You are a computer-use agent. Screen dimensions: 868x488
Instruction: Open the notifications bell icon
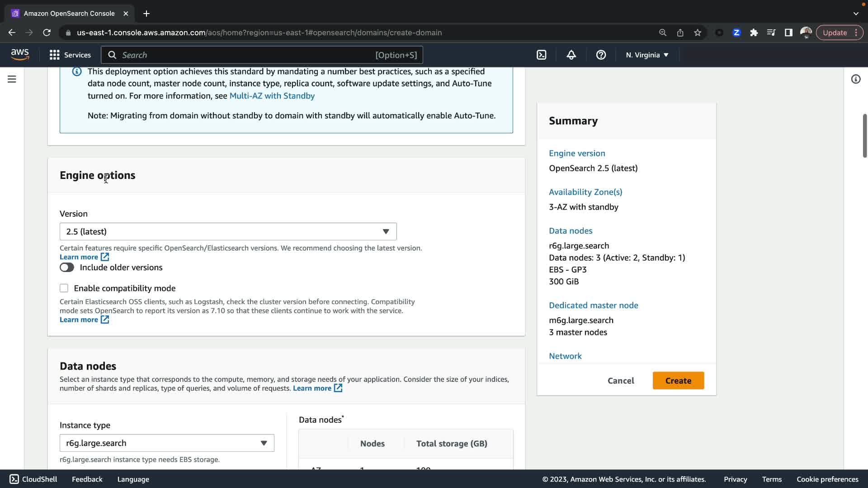571,55
